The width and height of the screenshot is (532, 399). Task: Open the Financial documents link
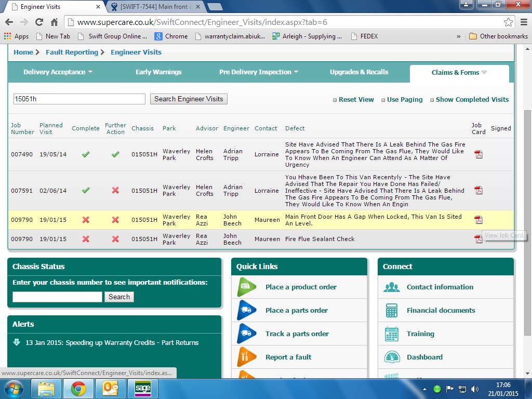(441, 311)
